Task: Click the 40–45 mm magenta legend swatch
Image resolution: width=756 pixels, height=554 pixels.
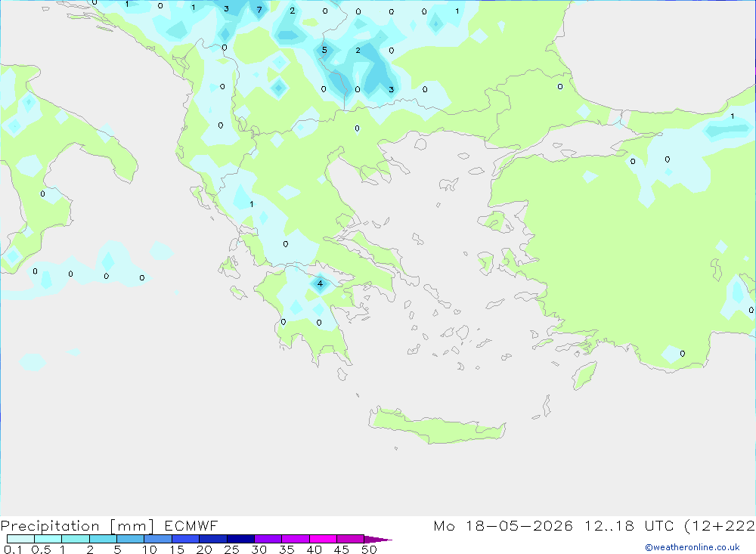Action: 323,539
